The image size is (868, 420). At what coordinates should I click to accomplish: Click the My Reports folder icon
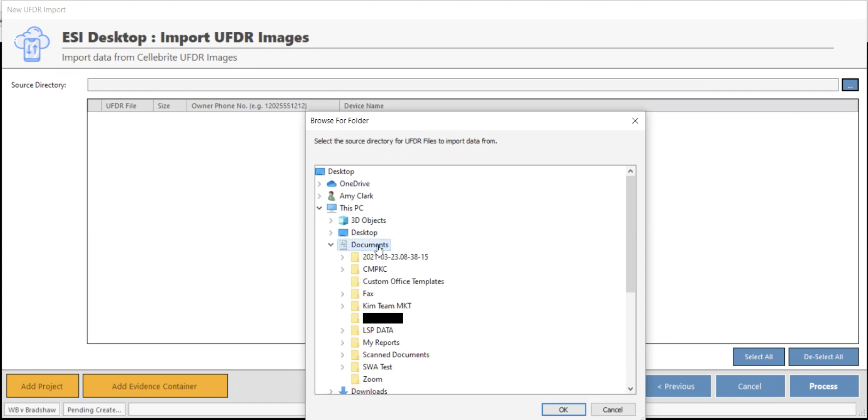click(x=355, y=343)
